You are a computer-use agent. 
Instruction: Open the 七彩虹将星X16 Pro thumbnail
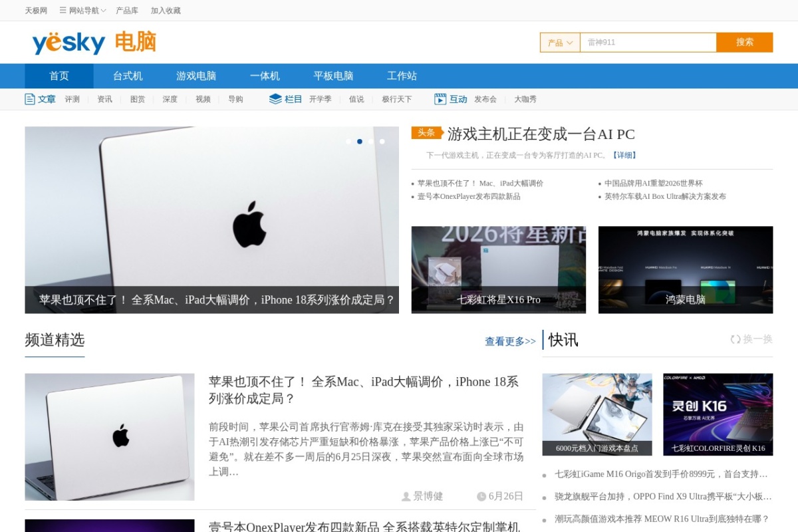pyautogui.click(x=499, y=269)
